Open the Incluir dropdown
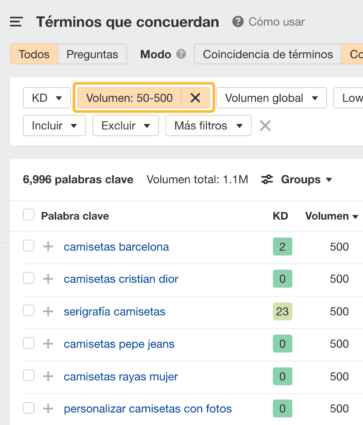 point(54,126)
